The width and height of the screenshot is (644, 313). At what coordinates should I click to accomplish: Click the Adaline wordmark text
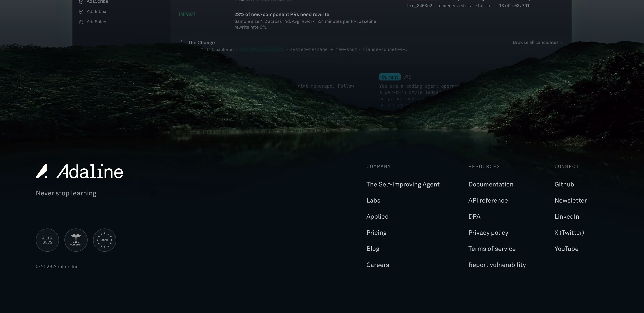tap(90, 171)
